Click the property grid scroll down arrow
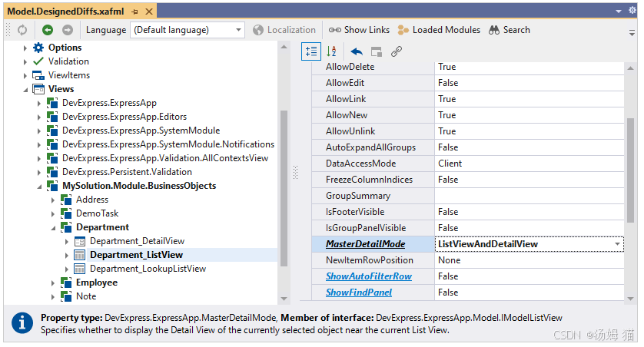 tap(630, 299)
